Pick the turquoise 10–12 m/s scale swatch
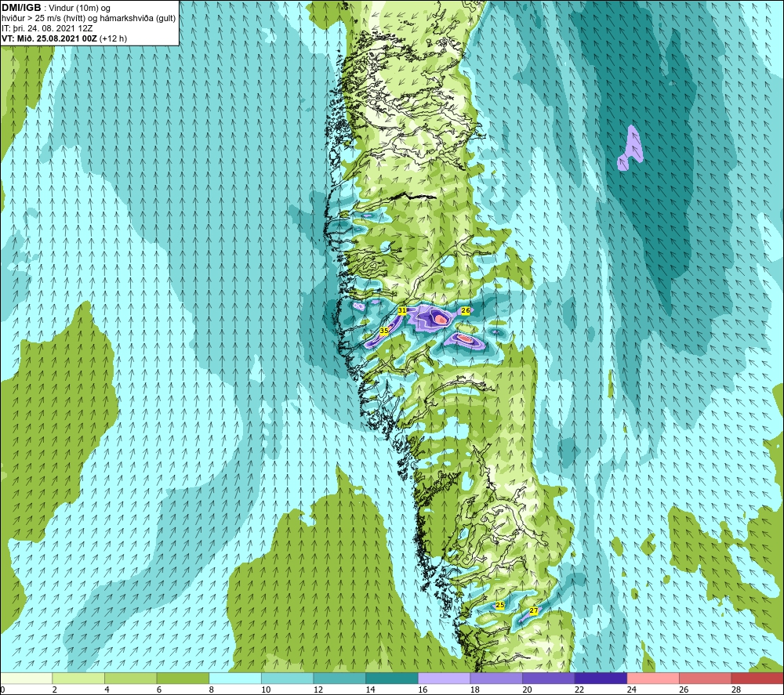This screenshot has width=784, height=695. click(x=287, y=679)
